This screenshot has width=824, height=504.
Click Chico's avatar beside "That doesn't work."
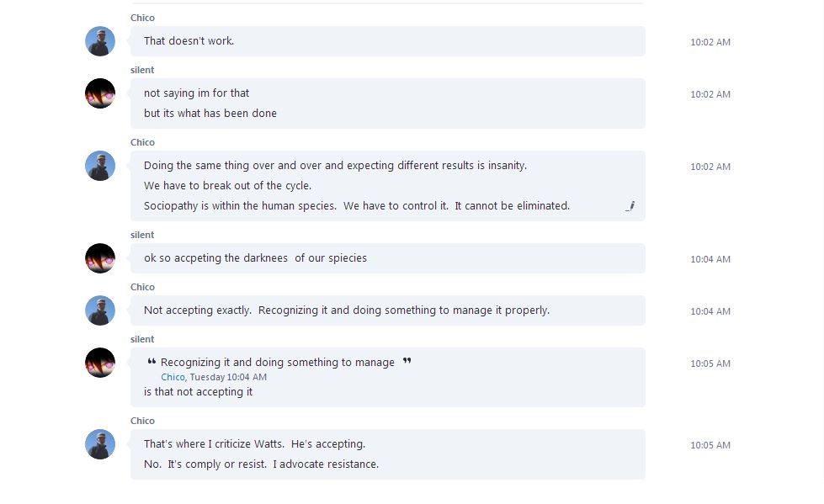(x=100, y=41)
